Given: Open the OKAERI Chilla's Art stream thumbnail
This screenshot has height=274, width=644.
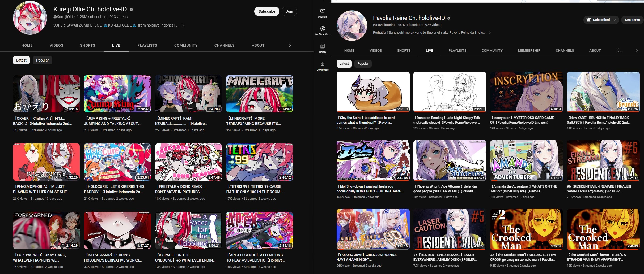Looking at the screenshot, I should pos(46,94).
